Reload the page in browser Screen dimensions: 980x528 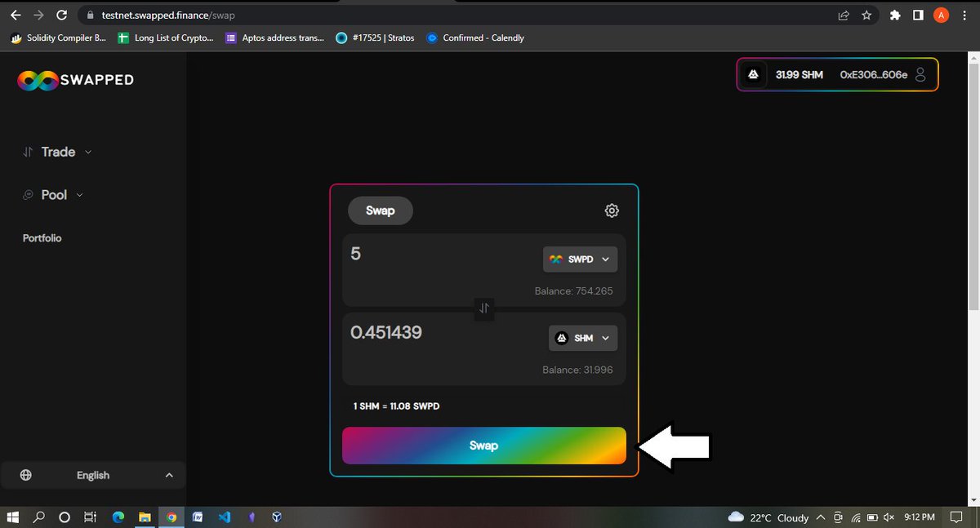[61, 15]
